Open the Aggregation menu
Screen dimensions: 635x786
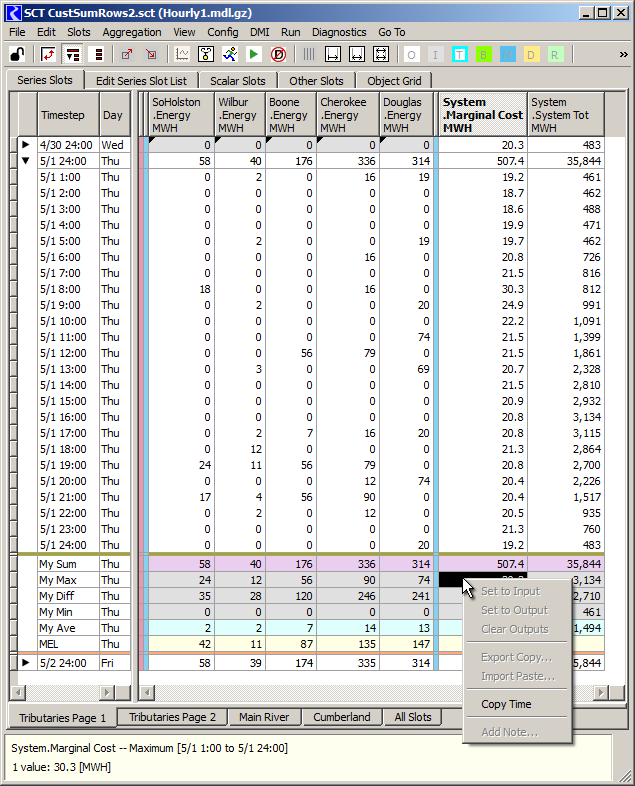coord(132,32)
